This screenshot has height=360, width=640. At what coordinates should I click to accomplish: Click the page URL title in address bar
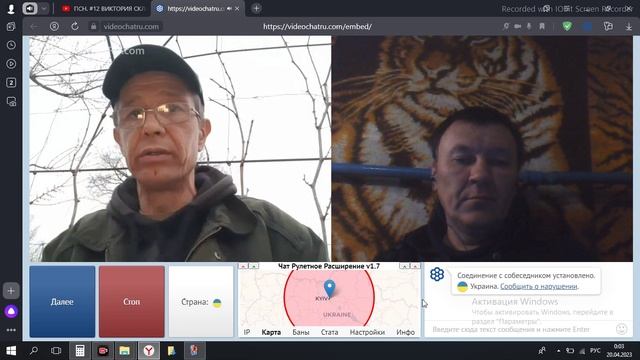[317, 27]
